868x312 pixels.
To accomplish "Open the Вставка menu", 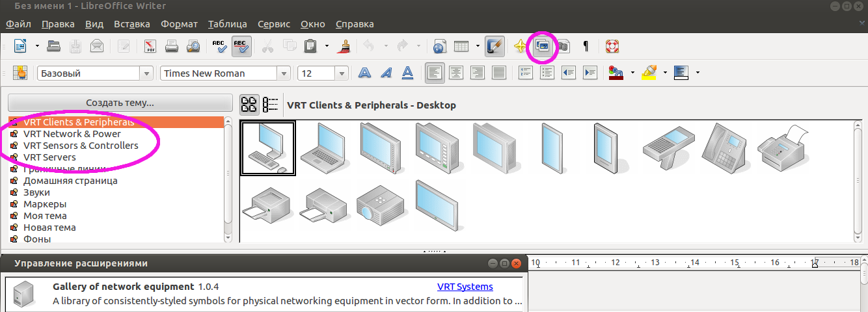I will (x=131, y=24).
